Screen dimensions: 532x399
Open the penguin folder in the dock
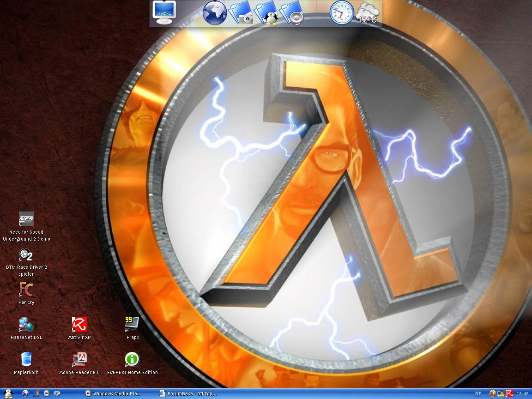click(266, 13)
